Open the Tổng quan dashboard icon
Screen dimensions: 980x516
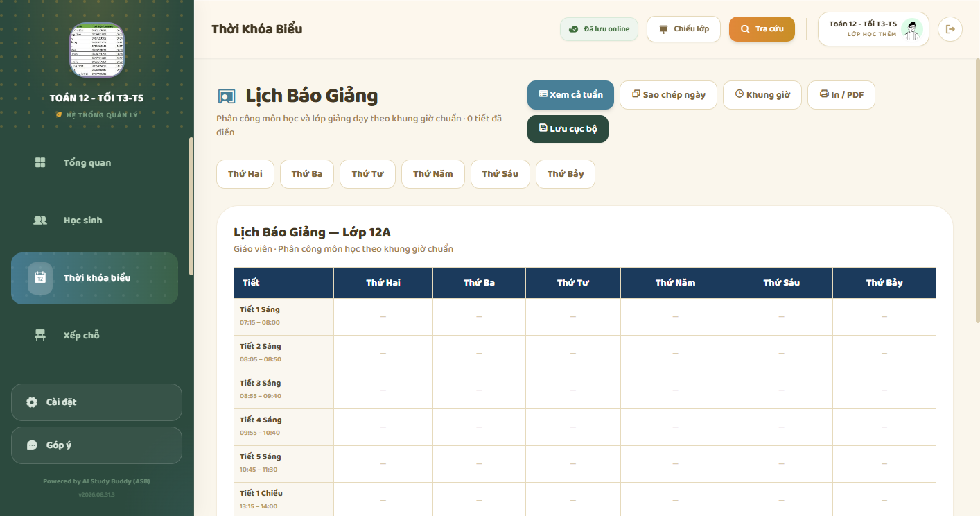tap(40, 163)
